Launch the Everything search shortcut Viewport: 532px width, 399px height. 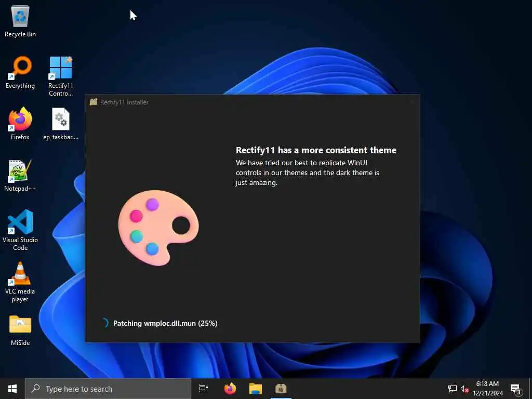click(20, 72)
